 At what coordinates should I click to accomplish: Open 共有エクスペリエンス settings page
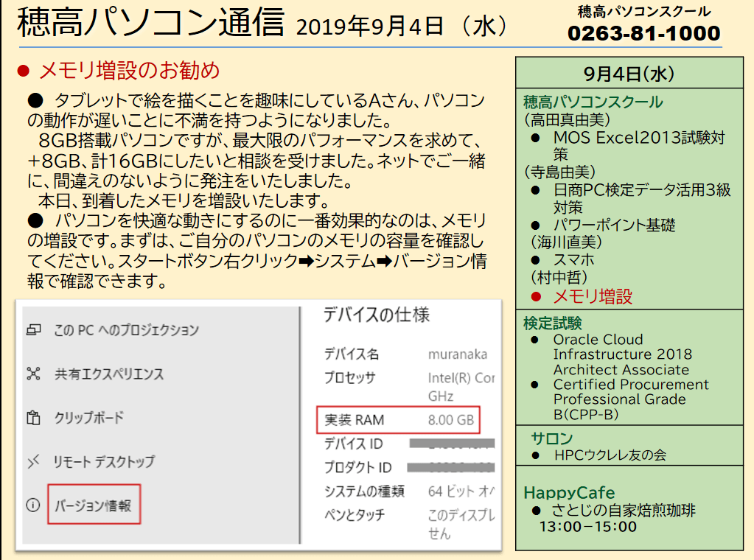[x=109, y=374]
